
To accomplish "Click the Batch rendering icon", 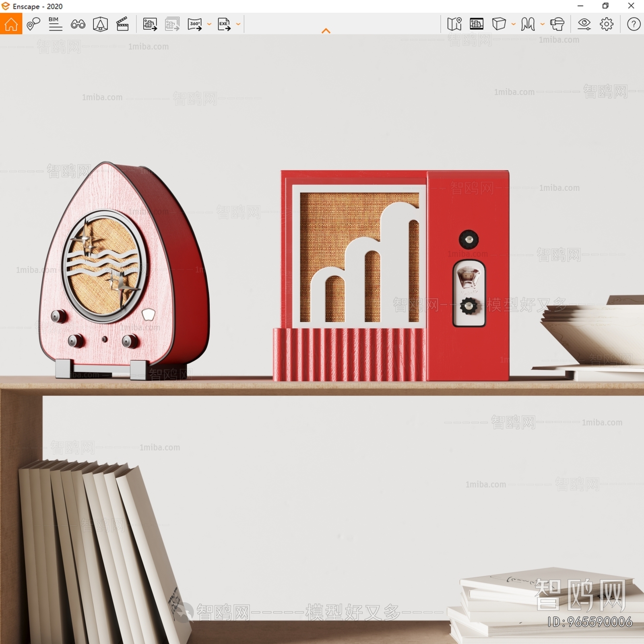I will pyautogui.click(x=172, y=24).
